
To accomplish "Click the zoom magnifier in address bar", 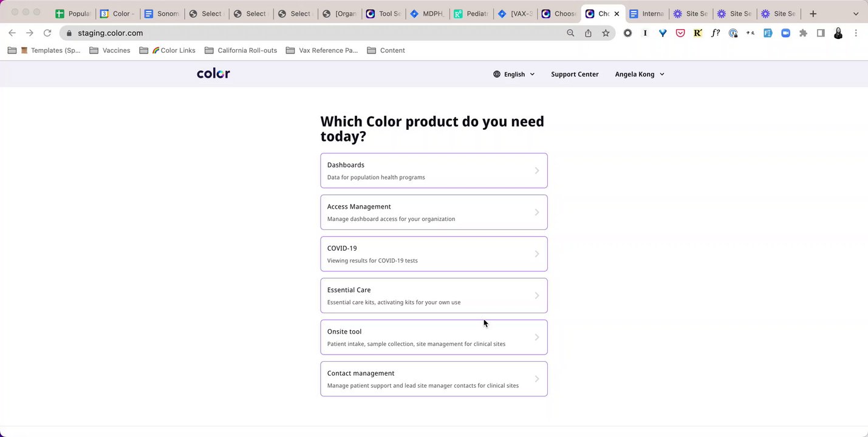I will [x=570, y=33].
